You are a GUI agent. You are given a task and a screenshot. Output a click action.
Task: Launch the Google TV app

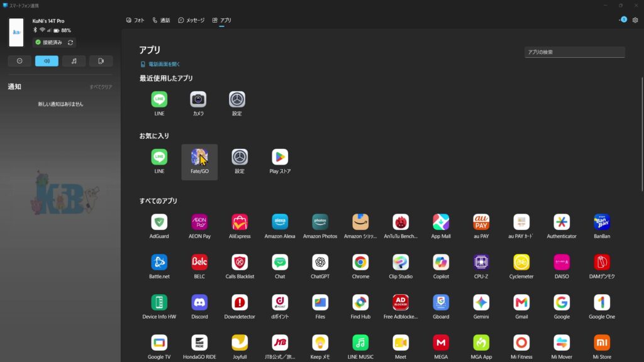[159, 343]
